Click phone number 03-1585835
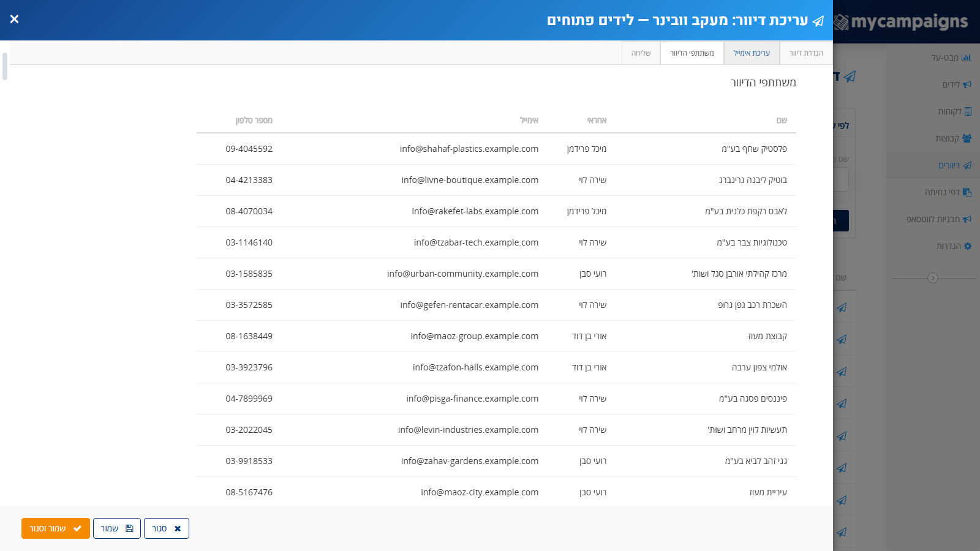The image size is (980, 551). (249, 274)
